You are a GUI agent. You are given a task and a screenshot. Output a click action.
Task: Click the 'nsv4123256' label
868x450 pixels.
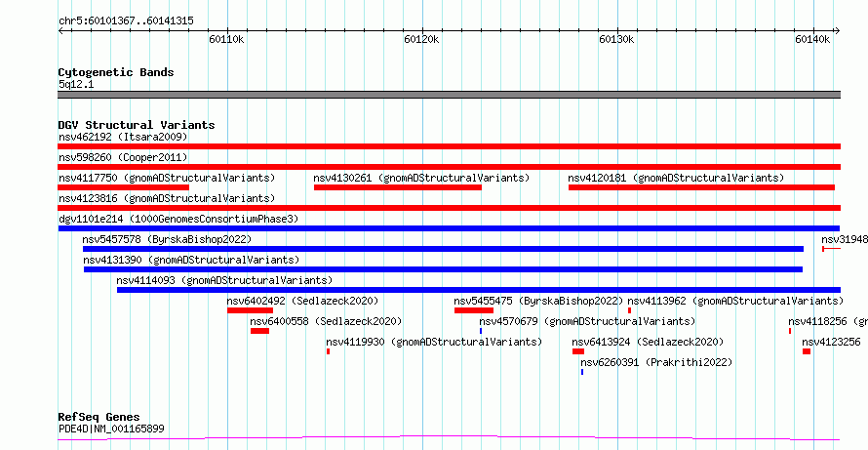[x=831, y=342]
